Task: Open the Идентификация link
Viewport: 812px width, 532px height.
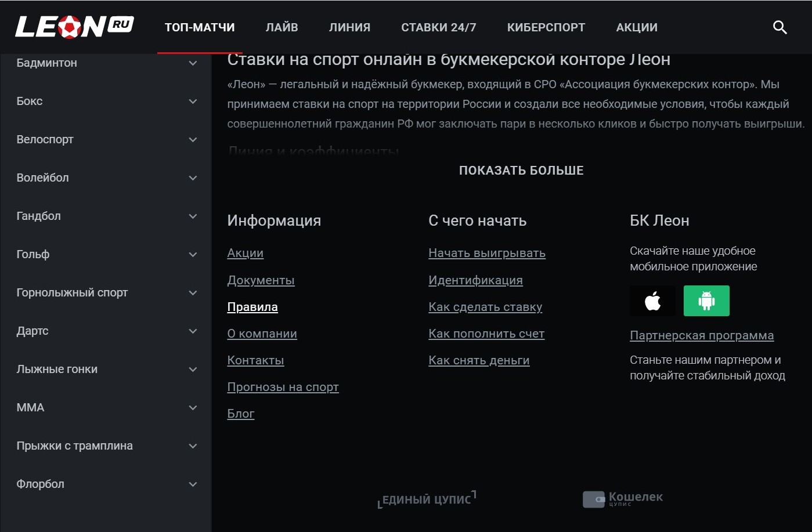Action: click(x=476, y=280)
